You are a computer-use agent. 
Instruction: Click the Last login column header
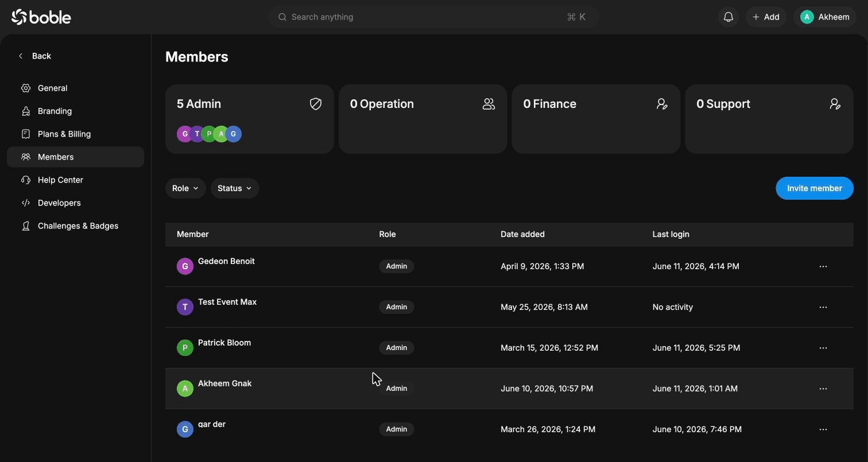tap(671, 234)
